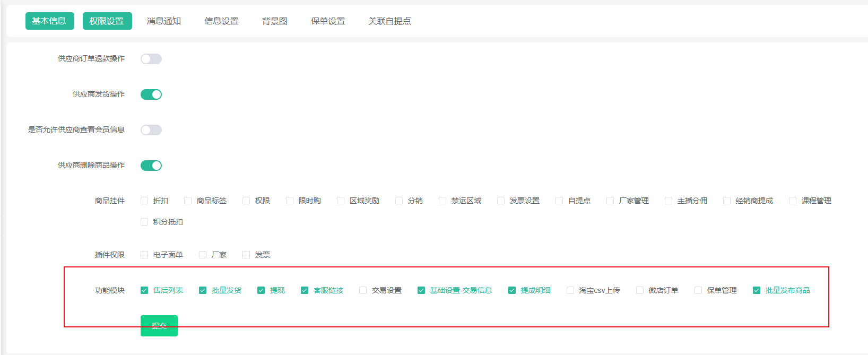
Task: Go to the 保单设置 tab
Action: 328,21
